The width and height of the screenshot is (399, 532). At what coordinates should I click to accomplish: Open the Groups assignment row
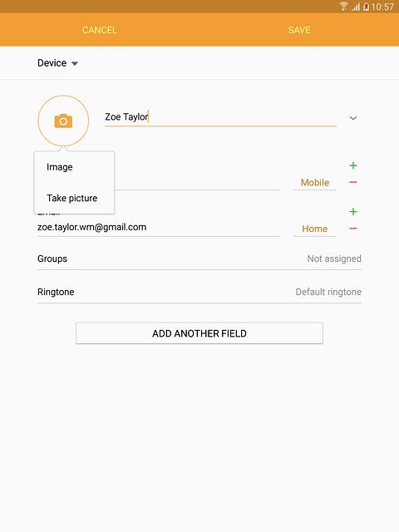199,259
